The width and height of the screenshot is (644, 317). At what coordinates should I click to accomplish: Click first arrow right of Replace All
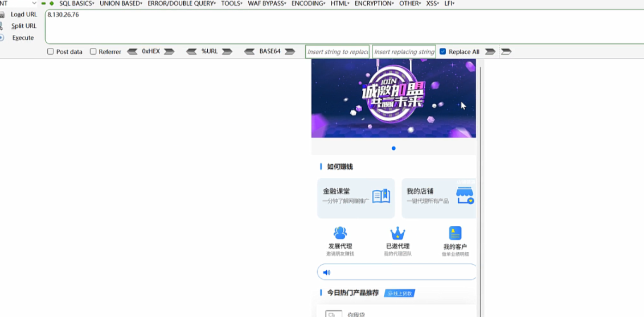[x=490, y=51]
